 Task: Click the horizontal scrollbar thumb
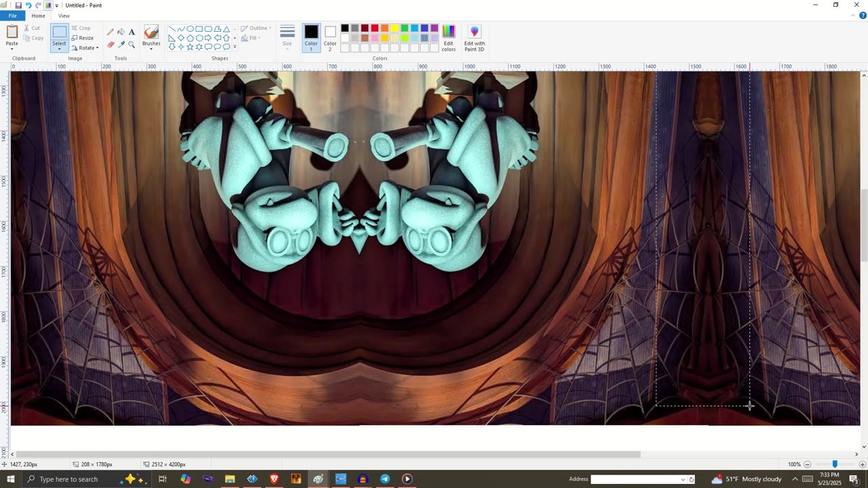point(328,454)
